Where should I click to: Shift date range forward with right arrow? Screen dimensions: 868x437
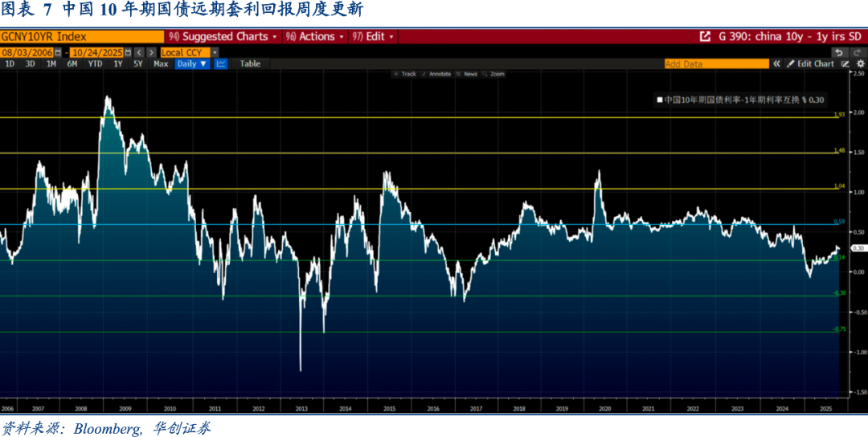(x=150, y=52)
